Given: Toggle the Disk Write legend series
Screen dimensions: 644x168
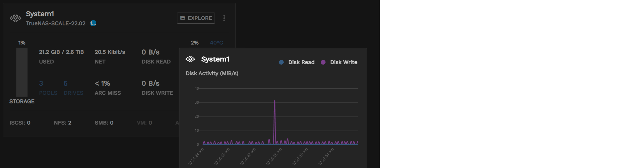Looking at the screenshot, I should point(339,62).
